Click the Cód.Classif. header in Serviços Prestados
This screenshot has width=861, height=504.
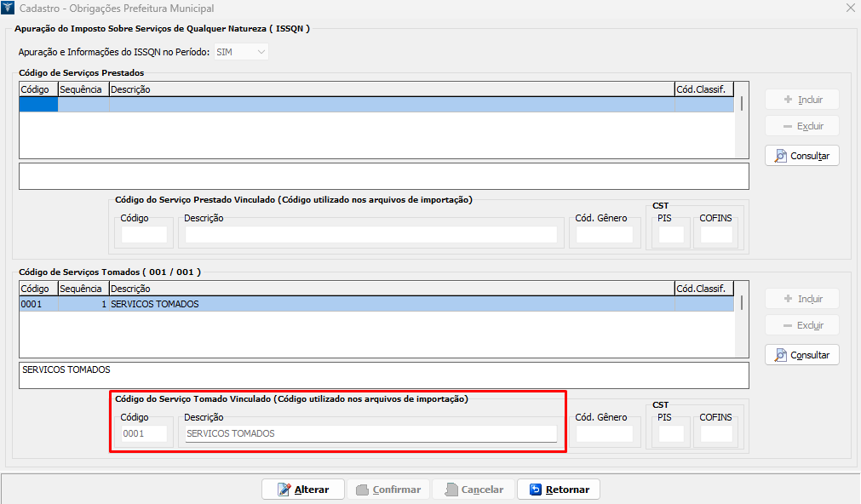pyautogui.click(x=703, y=89)
